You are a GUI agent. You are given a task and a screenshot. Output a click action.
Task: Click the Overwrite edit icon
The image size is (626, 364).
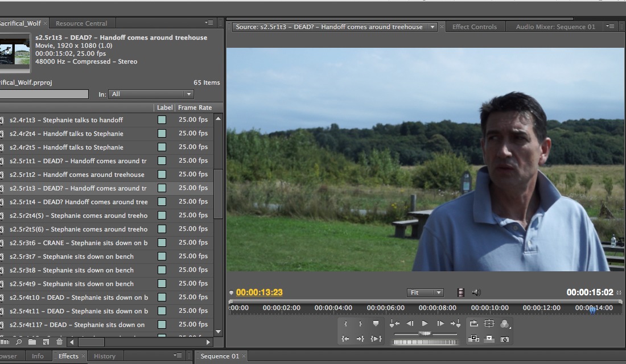(x=489, y=339)
